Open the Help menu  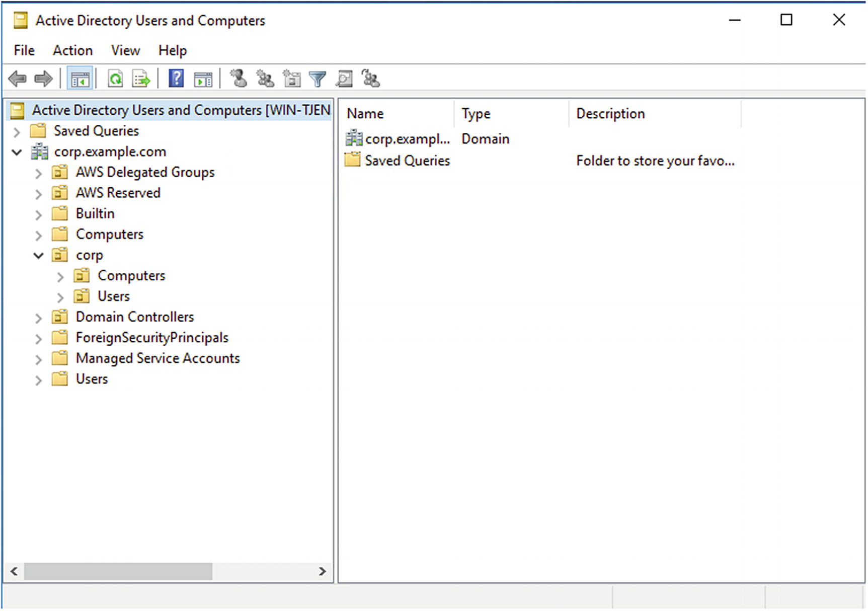173,50
